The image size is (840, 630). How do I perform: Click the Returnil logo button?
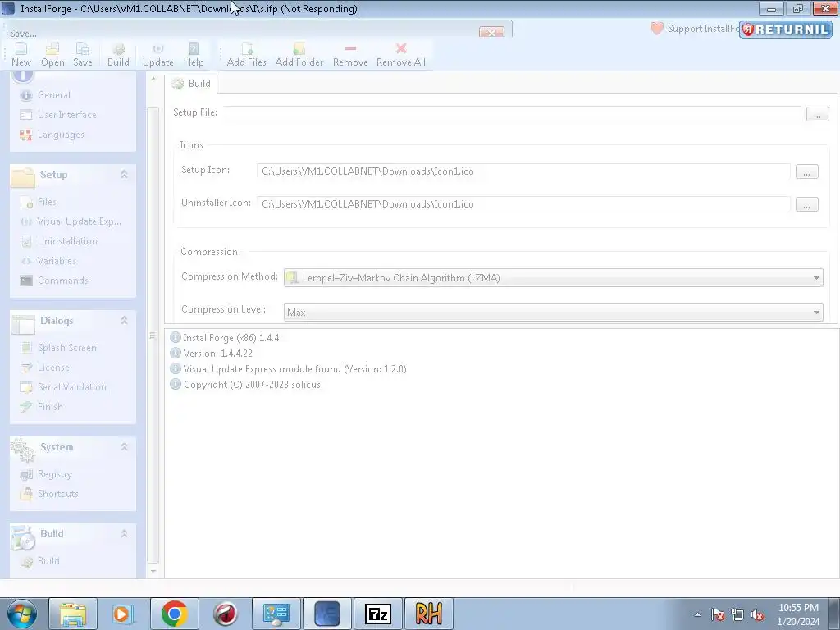[x=785, y=30]
